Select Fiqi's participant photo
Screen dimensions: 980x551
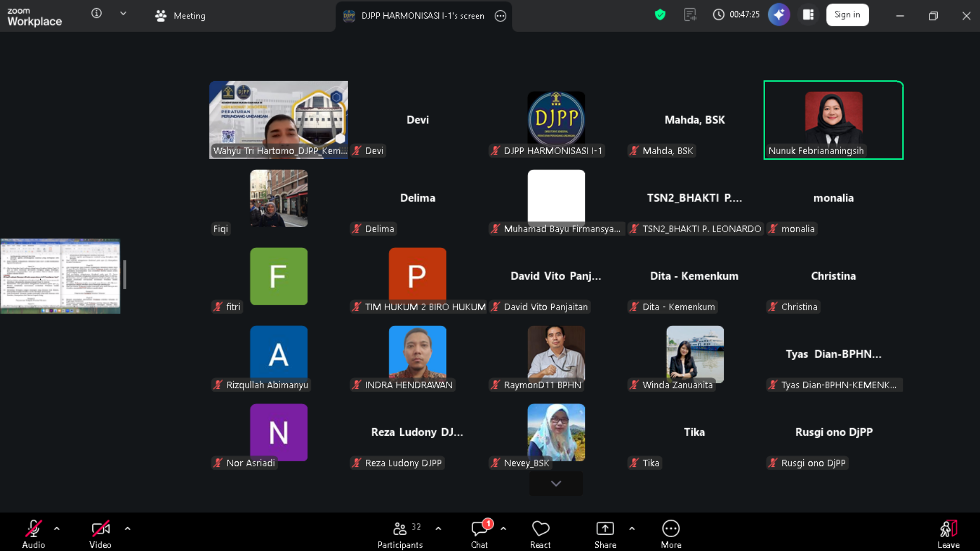pyautogui.click(x=279, y=198)
